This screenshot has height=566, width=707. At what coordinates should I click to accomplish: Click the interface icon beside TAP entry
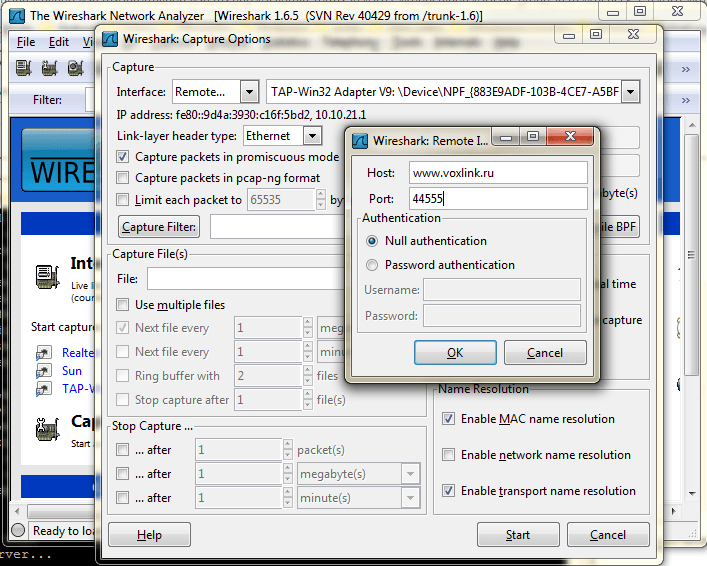coord(44,389)
